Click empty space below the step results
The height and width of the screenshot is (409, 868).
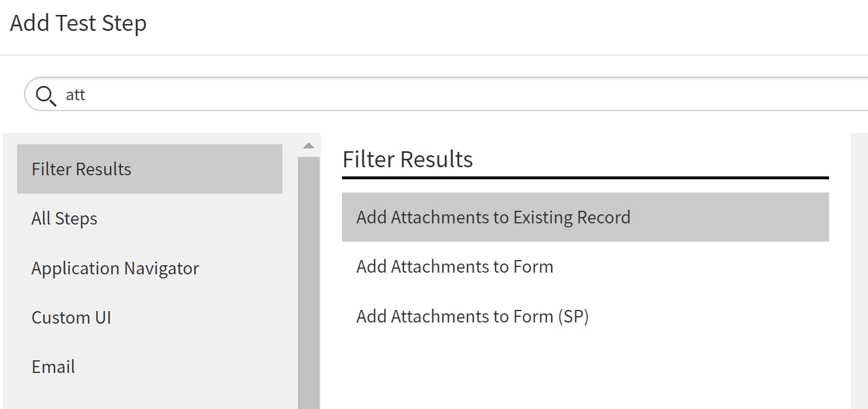585,372
